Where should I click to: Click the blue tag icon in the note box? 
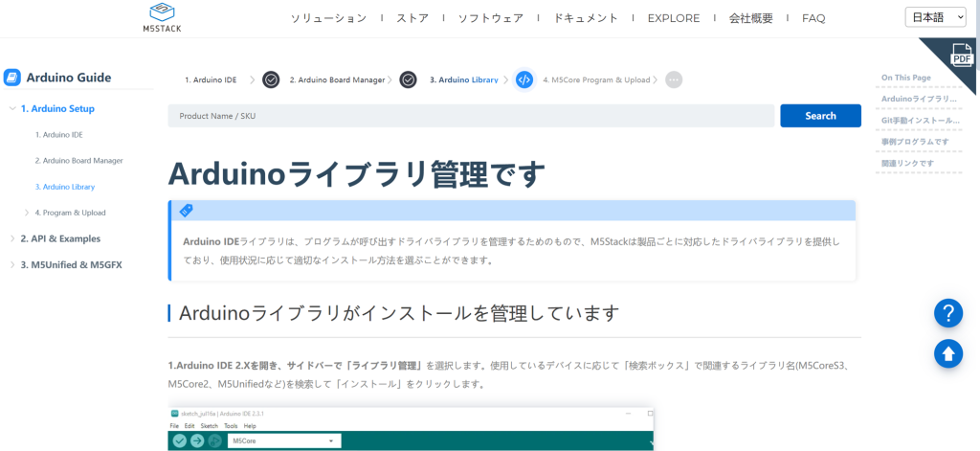tap(187, 210)
